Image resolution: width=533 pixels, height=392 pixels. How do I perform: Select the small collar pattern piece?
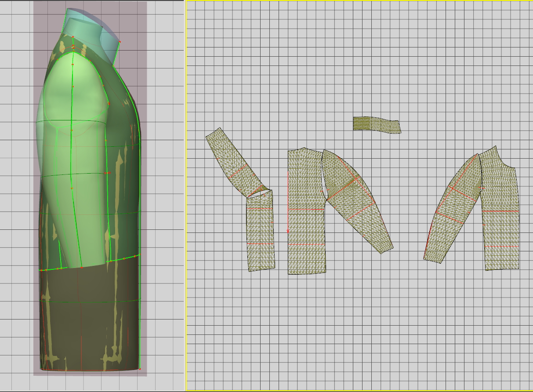(x=377, y=125)
